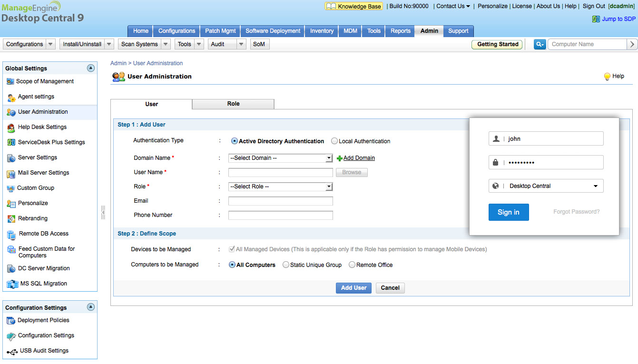Click the search magnifier icon
This screenshot has width=638, height=364.
(x=540, y=44)
